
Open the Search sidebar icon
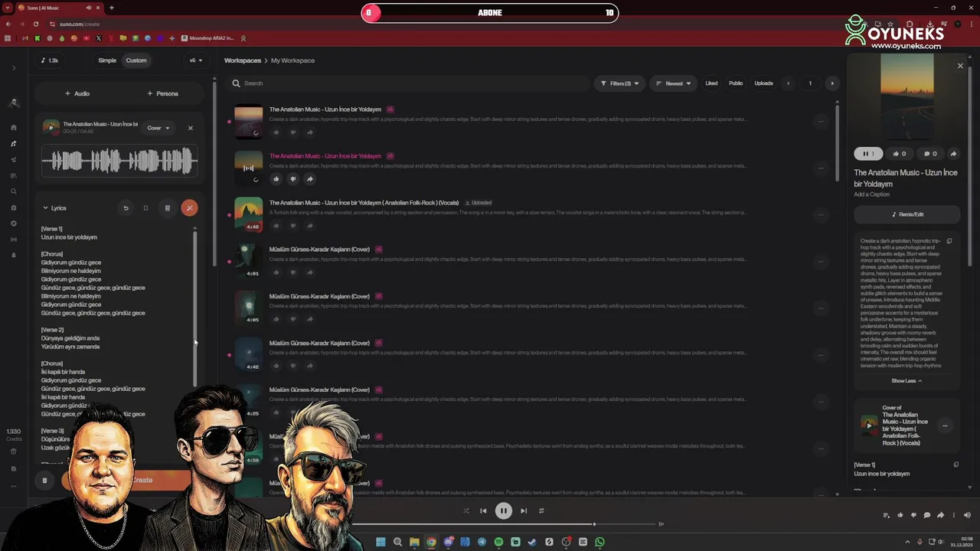tap(14, 191)
